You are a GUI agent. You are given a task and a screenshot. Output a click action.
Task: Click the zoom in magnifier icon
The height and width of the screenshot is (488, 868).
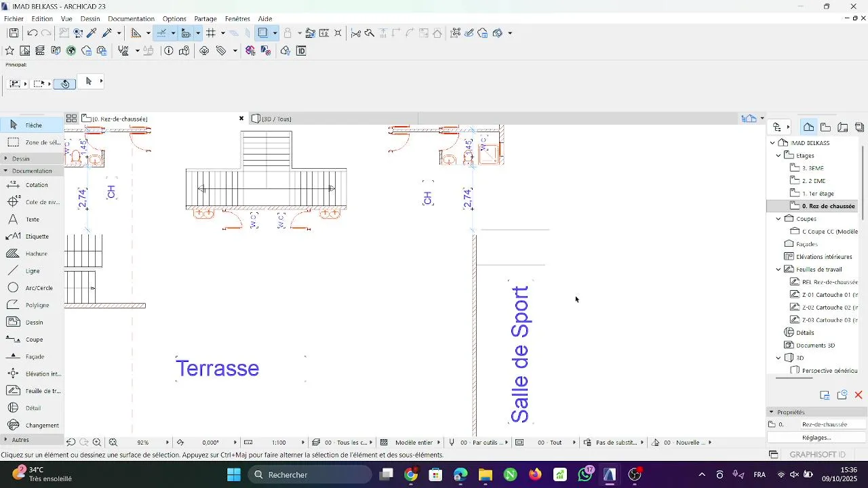pyautogui.click(x=97, y=443)
